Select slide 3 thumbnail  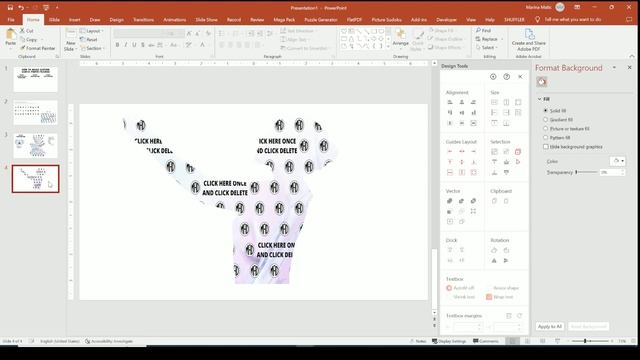coord(36,146)
